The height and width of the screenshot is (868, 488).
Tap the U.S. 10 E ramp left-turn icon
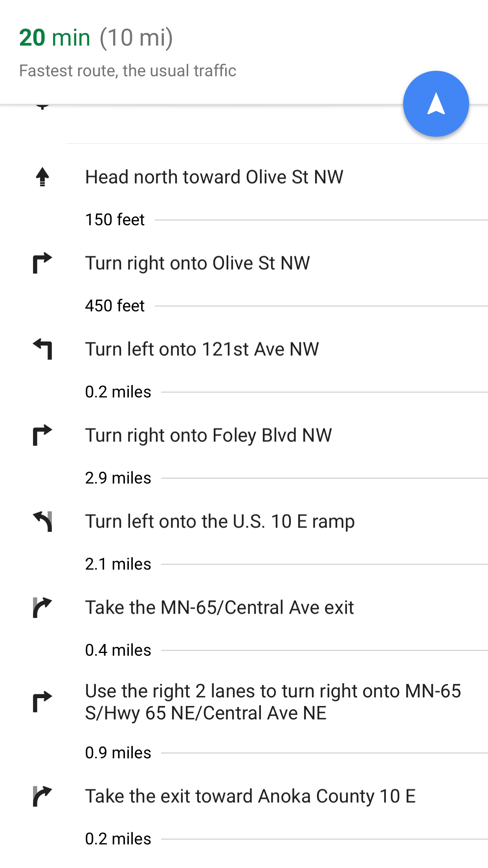42,521
